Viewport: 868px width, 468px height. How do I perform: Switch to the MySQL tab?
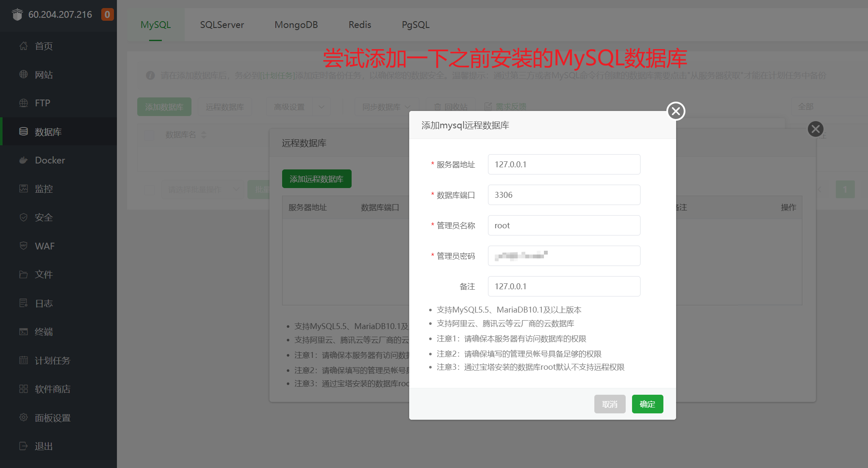[155, 25]
